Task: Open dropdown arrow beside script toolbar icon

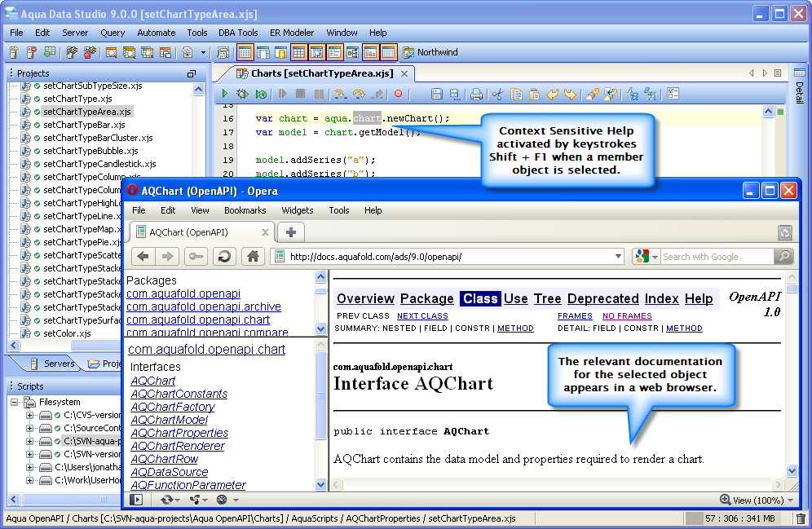Action: click(x=203, y=52)
